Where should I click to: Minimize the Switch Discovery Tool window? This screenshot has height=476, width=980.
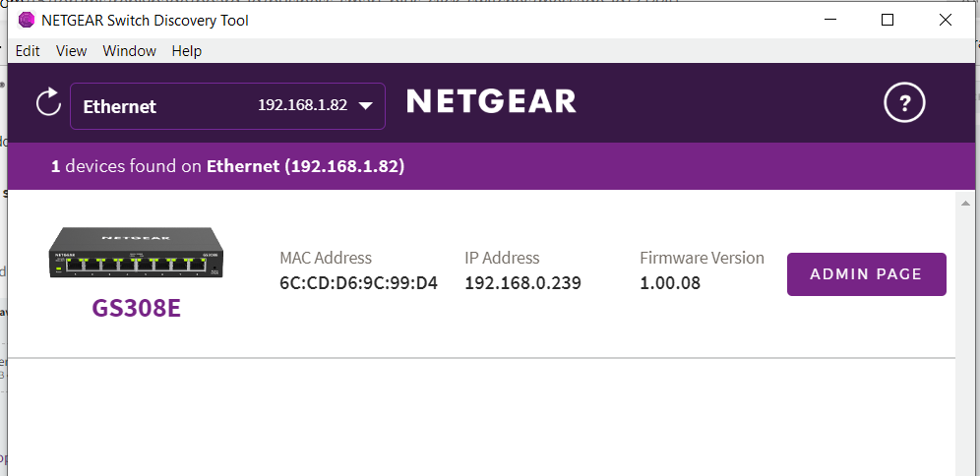click(829, 20)
